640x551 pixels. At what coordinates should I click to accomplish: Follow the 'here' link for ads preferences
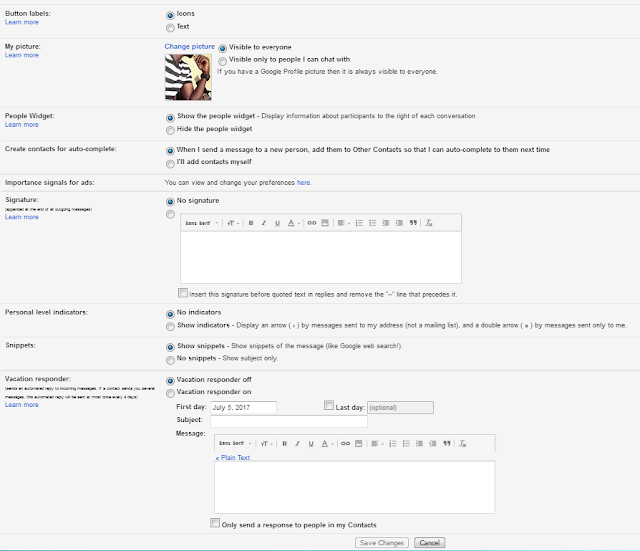coord(304,182)
